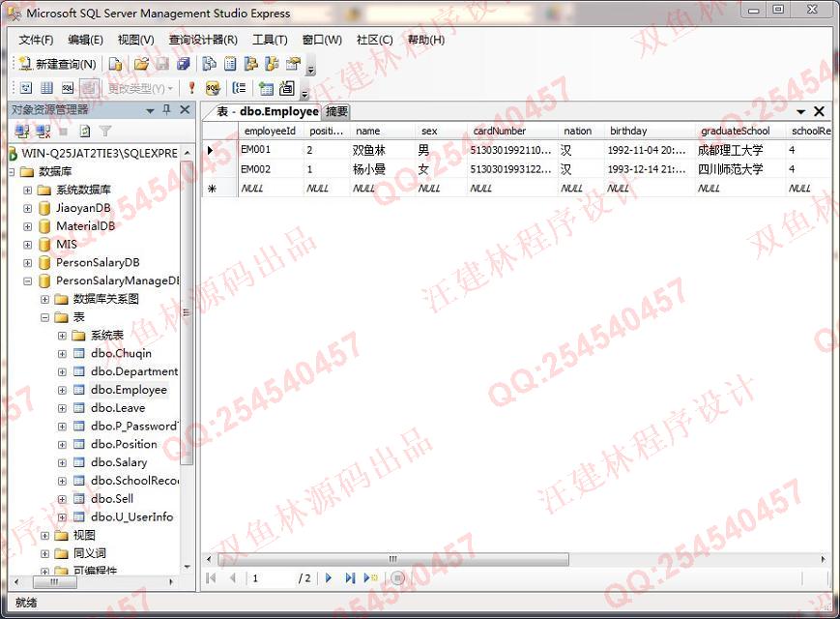The width and height of the screenshot is (840, 619).
Task: Collapse the PersonSalaryManageDB database node
Action: pyautogui.click(x=28, y=280)
